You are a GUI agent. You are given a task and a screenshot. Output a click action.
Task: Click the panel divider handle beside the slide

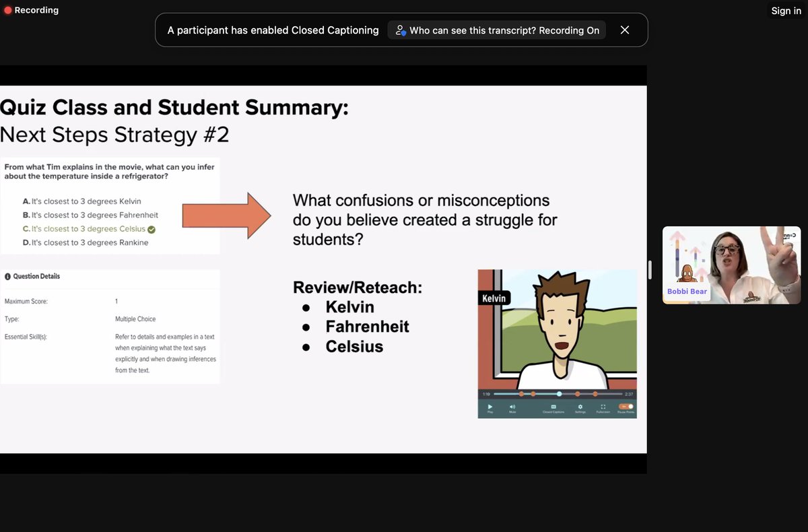coord(650,270)
